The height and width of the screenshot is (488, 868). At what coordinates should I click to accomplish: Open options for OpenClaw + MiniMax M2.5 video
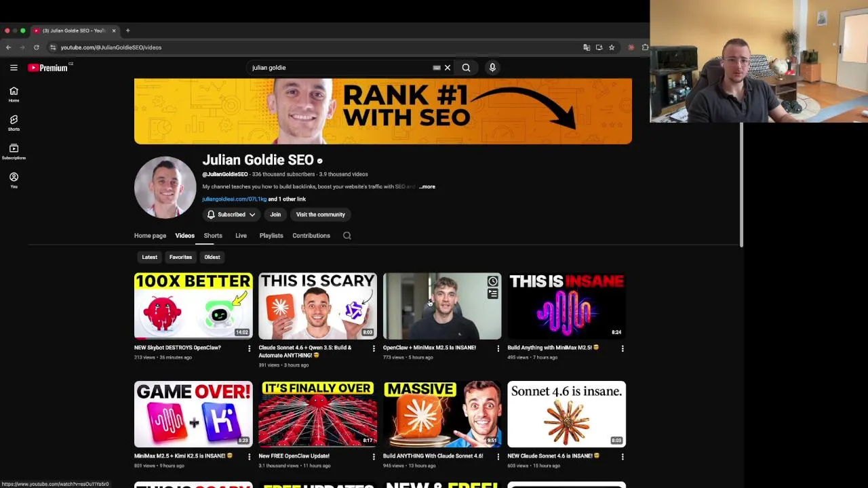[498, 348]
